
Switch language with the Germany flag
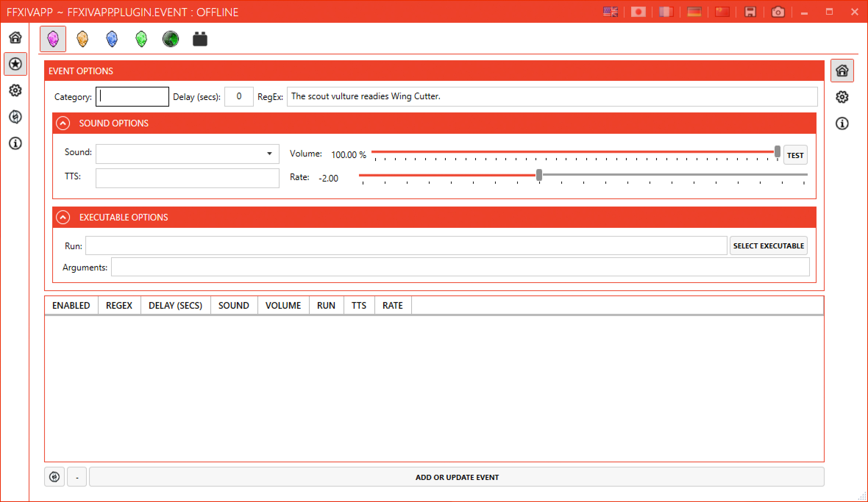(x=694, y=12)
